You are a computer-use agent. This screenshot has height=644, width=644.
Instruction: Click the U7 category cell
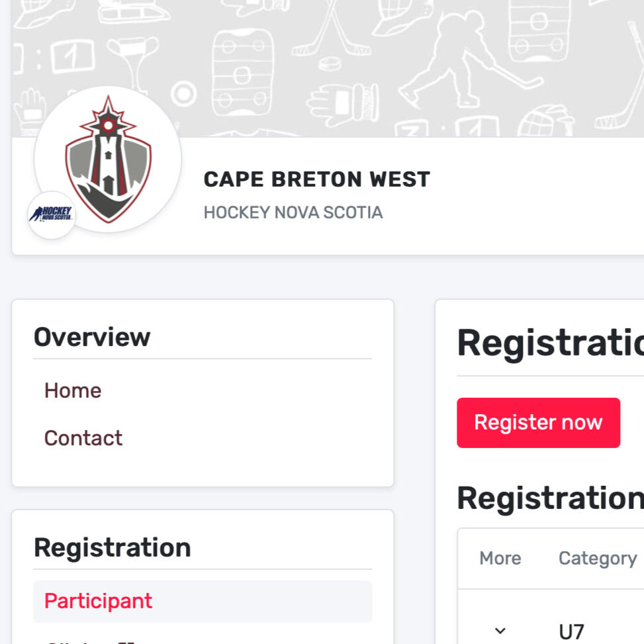click(x=571, y=631)
